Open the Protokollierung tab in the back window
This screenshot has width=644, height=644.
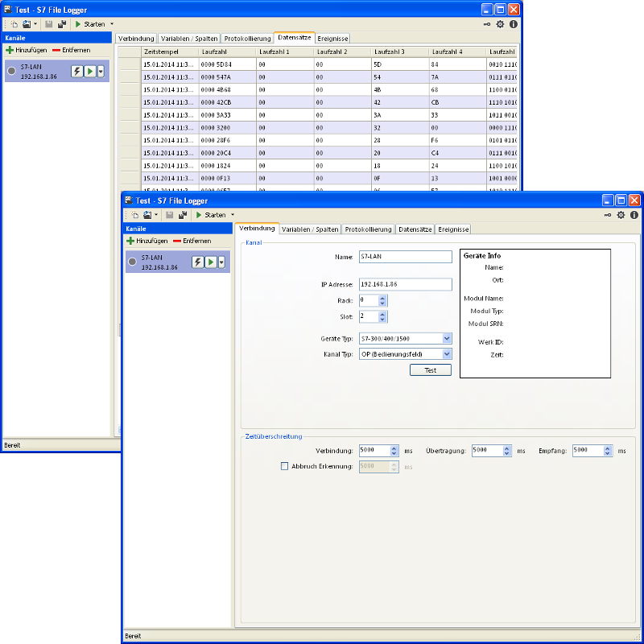(247, 39)
